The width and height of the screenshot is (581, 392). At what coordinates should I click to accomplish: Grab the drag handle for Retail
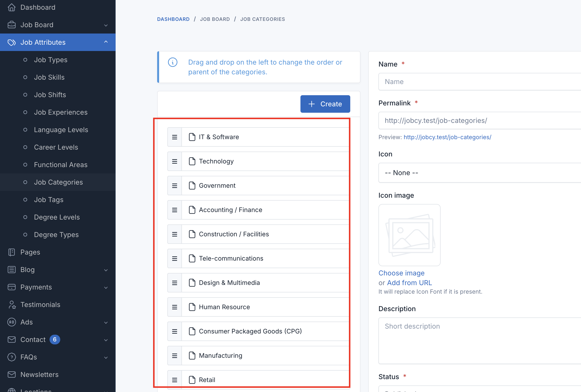pos(174,380)
